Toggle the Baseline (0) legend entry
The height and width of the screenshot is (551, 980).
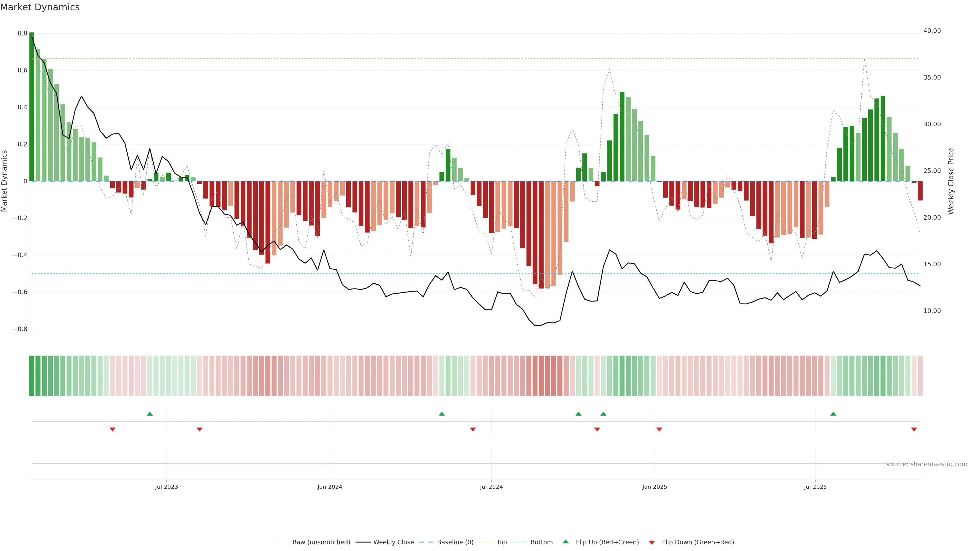point(455,542)
